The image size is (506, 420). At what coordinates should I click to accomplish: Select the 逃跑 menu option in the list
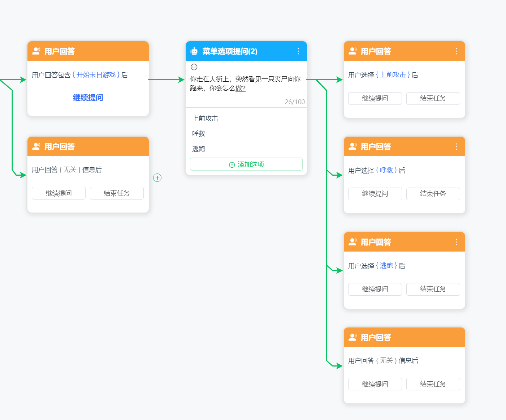tap(199, 149)
